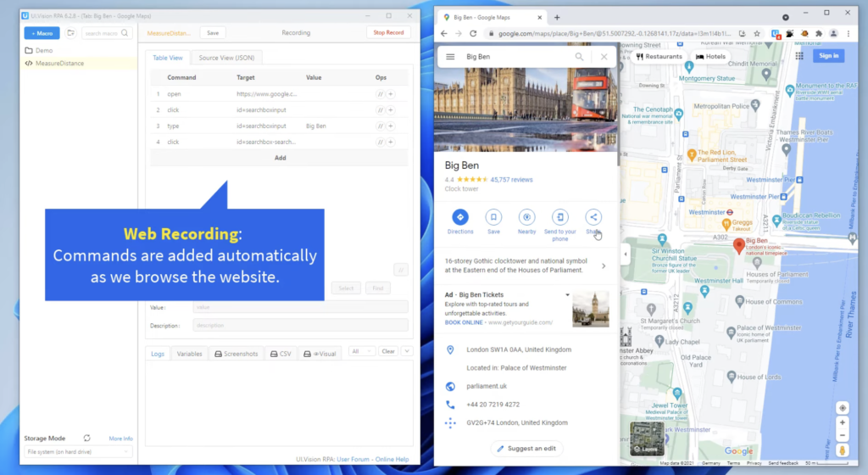This screenshot has height=475, width=868.
Task: Open the Ad options dropdown arrow
Action: click(567, 295)
